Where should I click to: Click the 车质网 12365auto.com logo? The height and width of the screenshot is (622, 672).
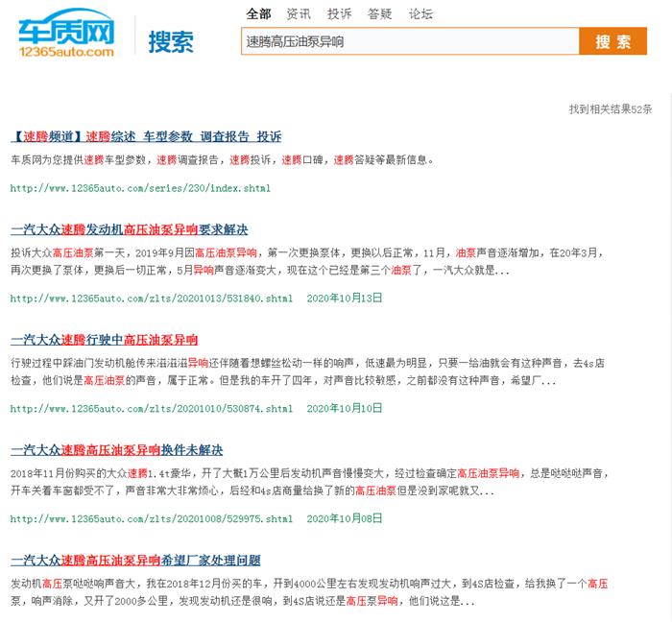pyautogui.click(x=66, y=34)
